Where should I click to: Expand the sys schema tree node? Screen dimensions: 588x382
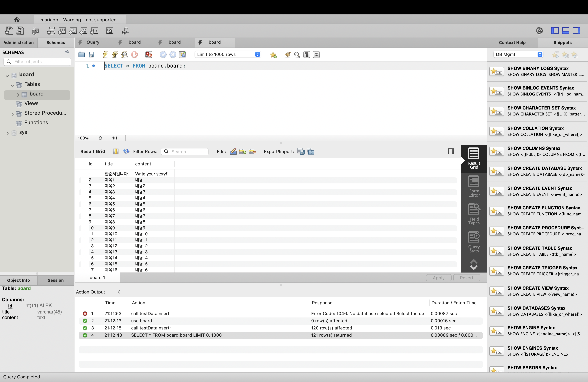click(x=7, y=133)
